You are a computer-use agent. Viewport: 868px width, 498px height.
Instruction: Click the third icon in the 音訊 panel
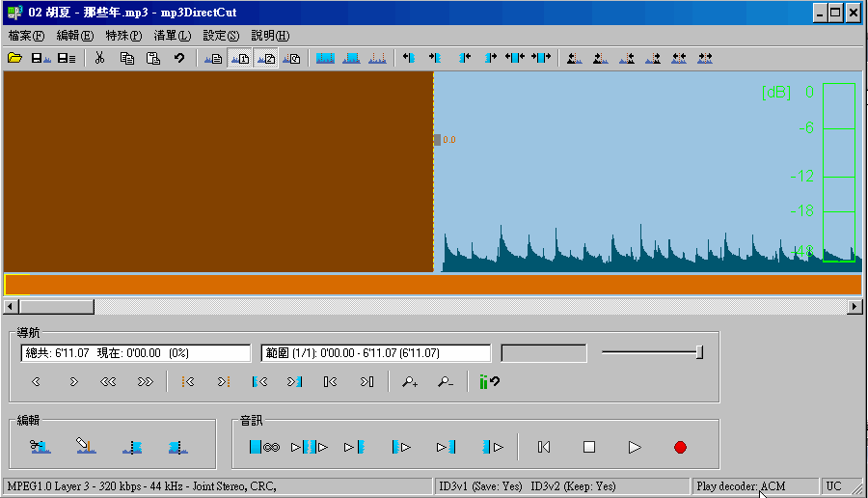354,447
